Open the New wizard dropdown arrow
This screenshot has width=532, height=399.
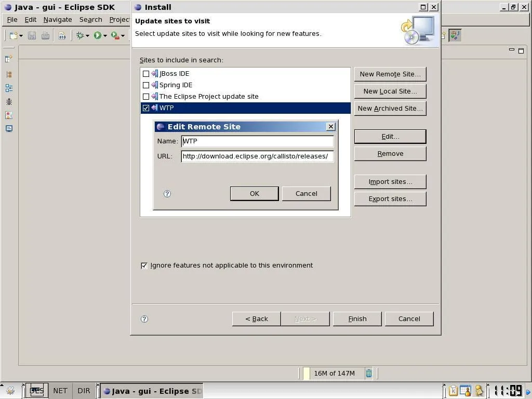point(21,36)
